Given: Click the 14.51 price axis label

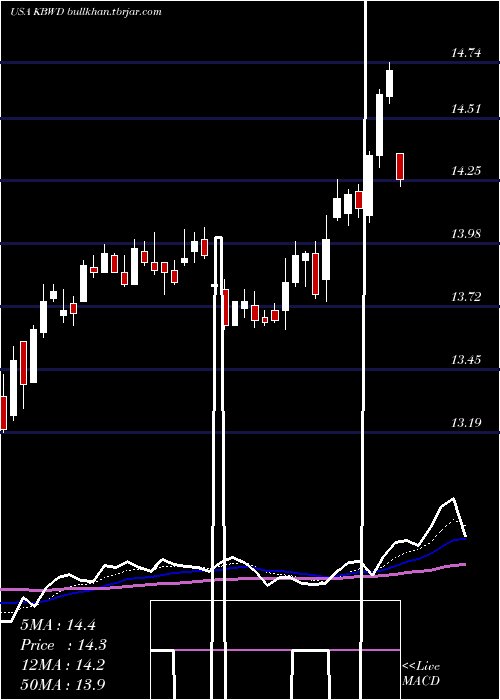Looking at the screenshot, I should click(x=466, y=108).
